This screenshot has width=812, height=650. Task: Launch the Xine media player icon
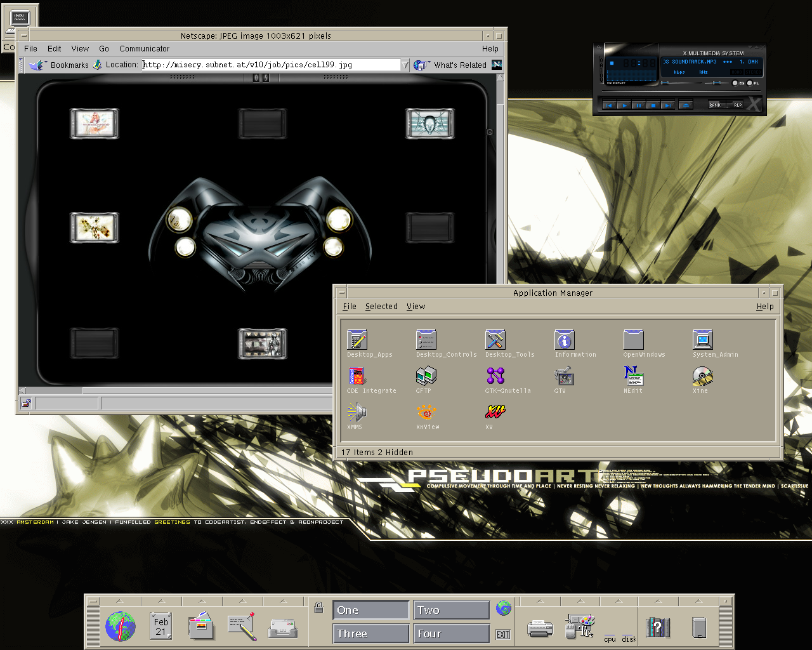click(702, 376)
